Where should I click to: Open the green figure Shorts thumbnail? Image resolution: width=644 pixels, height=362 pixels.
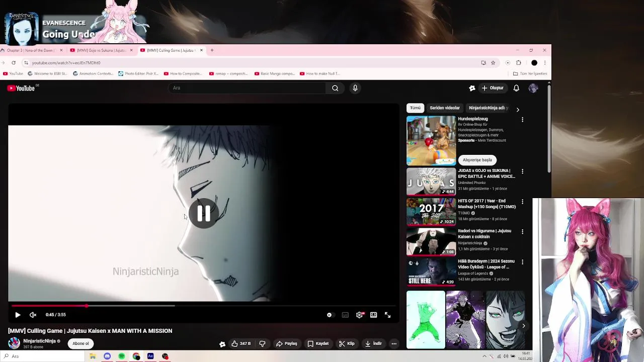tap(426, 320)
